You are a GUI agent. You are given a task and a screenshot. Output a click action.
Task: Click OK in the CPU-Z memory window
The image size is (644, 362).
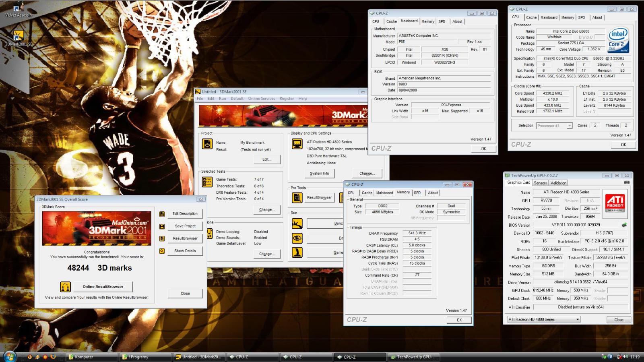click(x=459, y=320)
